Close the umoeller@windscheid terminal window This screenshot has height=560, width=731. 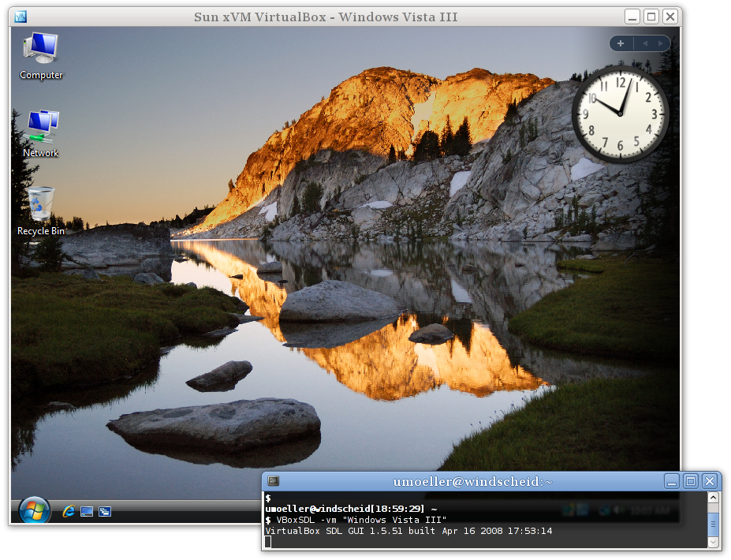pyautogui.click(x=710, y=481)
